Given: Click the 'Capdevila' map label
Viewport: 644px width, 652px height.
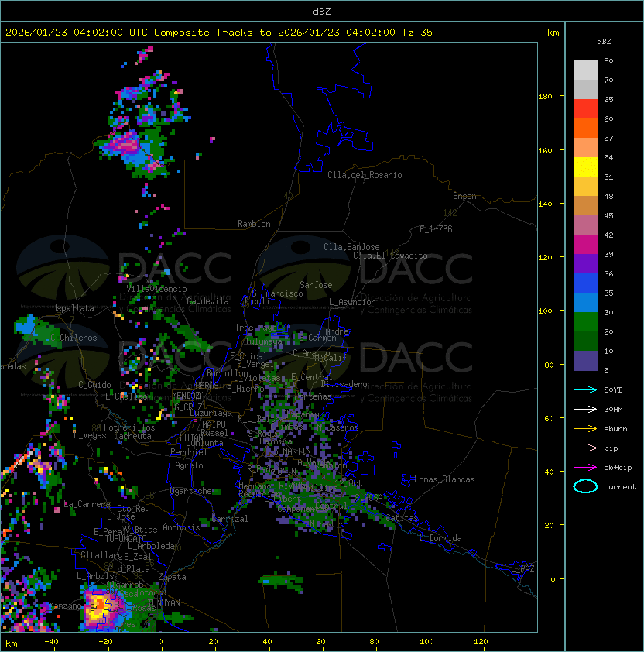Looking at the screenshot, I should (208, 301).
